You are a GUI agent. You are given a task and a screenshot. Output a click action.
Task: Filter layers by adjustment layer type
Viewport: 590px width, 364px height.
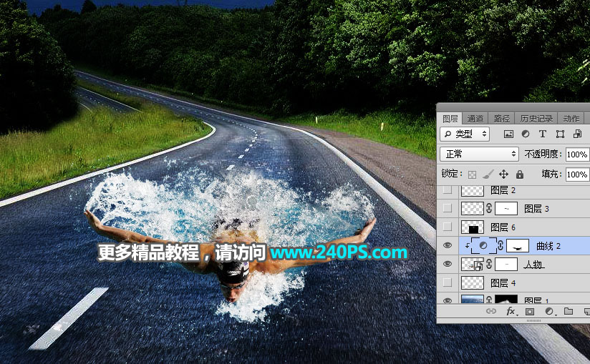(526, 134)
